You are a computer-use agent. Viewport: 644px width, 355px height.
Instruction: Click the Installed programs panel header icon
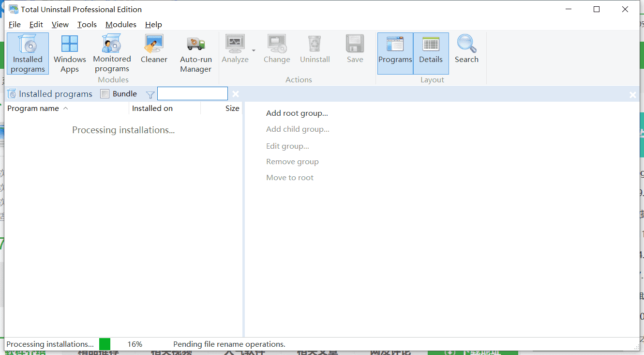pos(12,94)
